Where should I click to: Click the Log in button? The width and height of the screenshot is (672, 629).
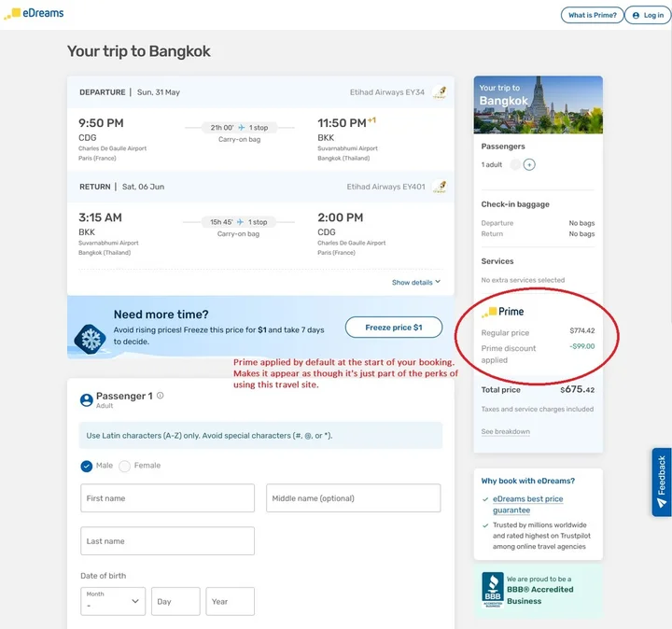[x=648, y=15]
